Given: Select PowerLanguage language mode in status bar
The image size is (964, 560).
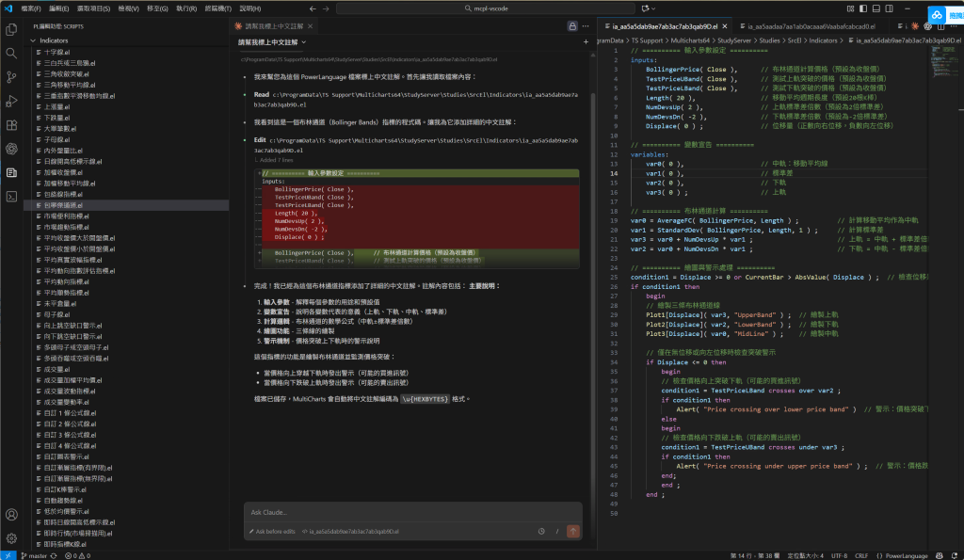Looking at the screenshot, I should tap(906, 555).
